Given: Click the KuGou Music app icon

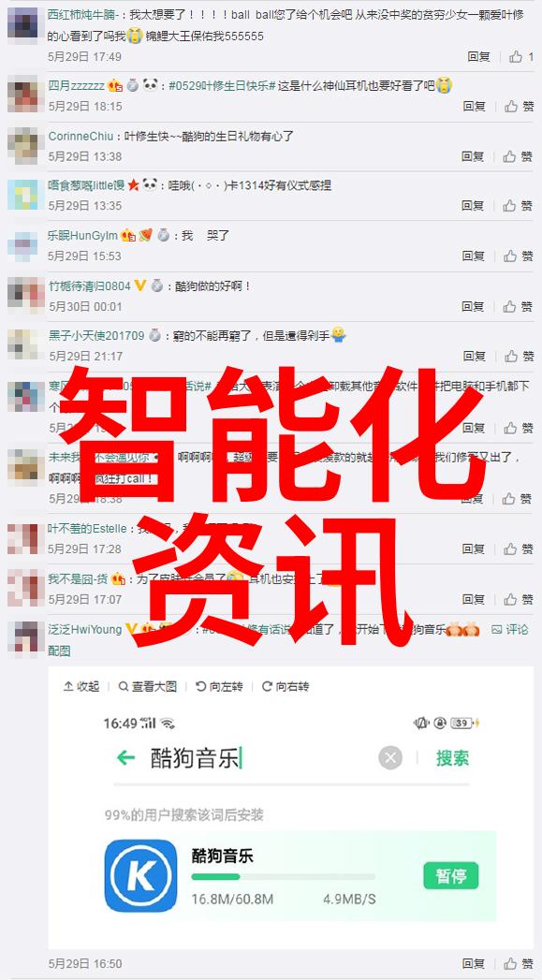Looking at the screenshot, I should point(140,875).
